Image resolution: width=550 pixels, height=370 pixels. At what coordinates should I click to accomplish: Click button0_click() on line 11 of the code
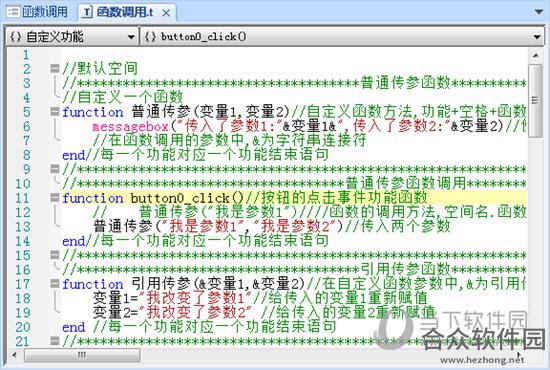click(187, 198)
